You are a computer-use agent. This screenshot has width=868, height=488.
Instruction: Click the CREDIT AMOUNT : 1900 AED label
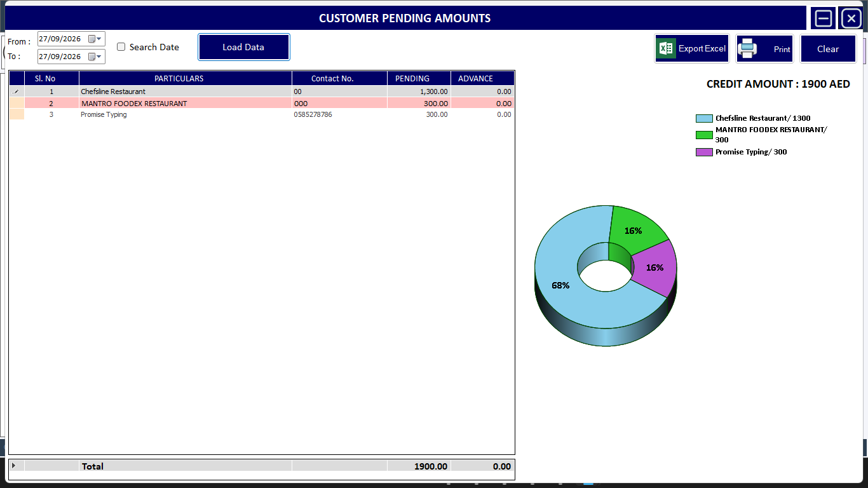[x=778, y=84]
